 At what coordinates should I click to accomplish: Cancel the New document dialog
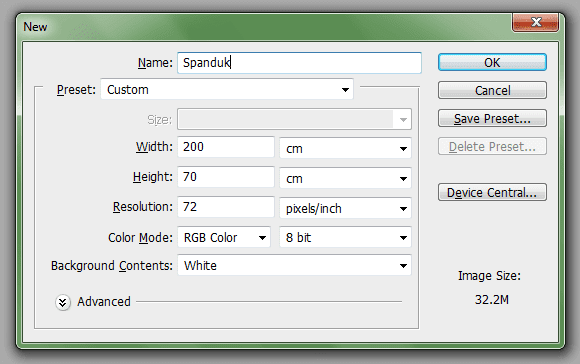pyautogui.click(x=492, y=90)
